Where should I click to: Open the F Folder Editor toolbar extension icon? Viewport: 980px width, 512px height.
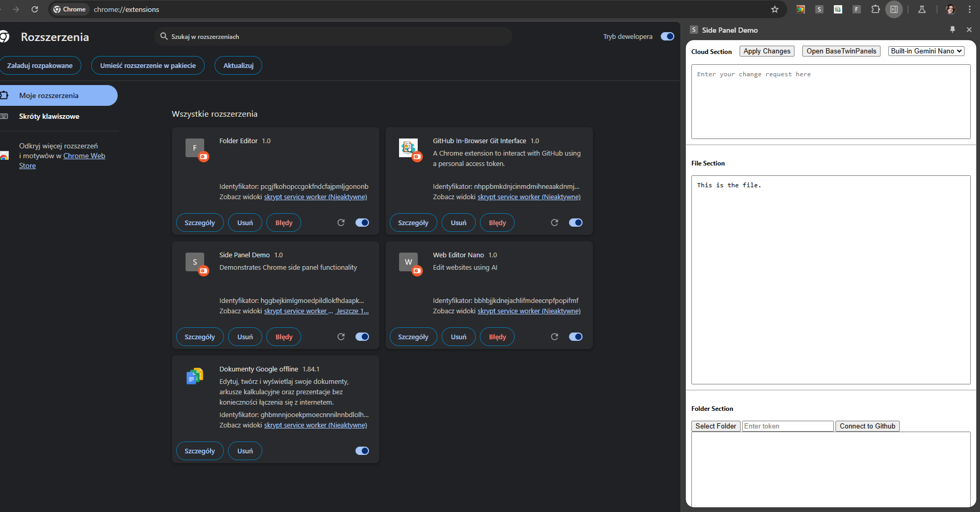(x=857, y=9)
